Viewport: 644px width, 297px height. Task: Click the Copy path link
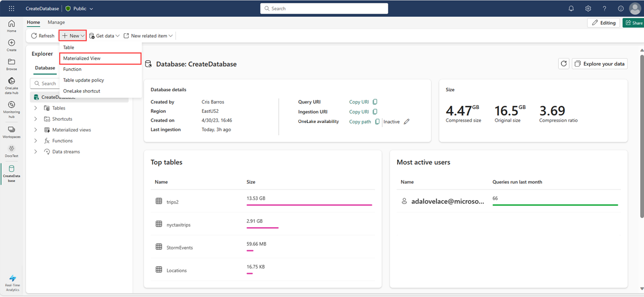coord(360,122)
